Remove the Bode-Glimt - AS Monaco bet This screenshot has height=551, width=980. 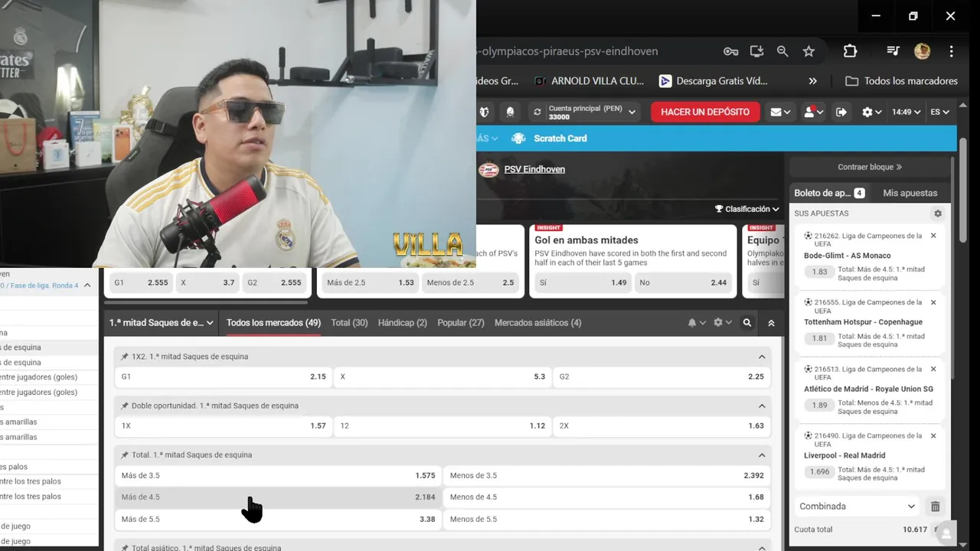pos(933,236)
